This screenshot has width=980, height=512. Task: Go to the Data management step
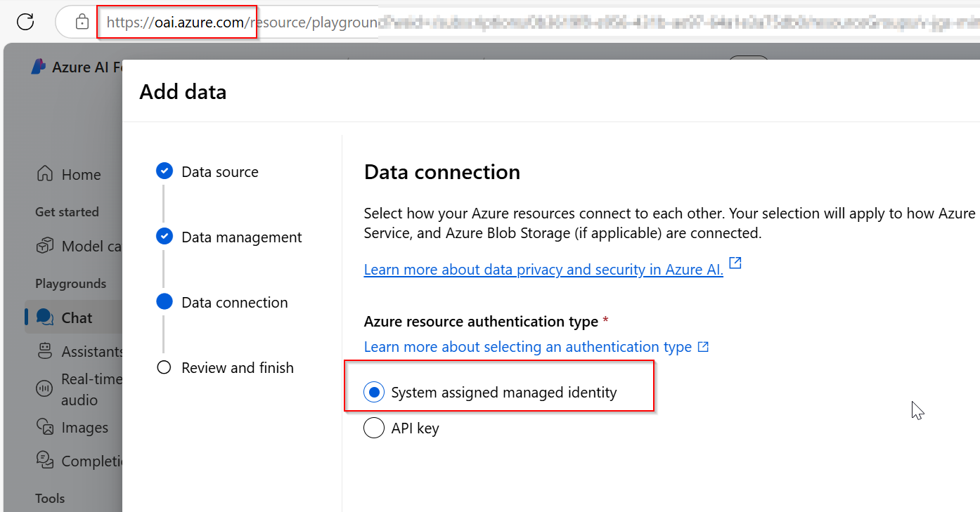tap(241, 237)
